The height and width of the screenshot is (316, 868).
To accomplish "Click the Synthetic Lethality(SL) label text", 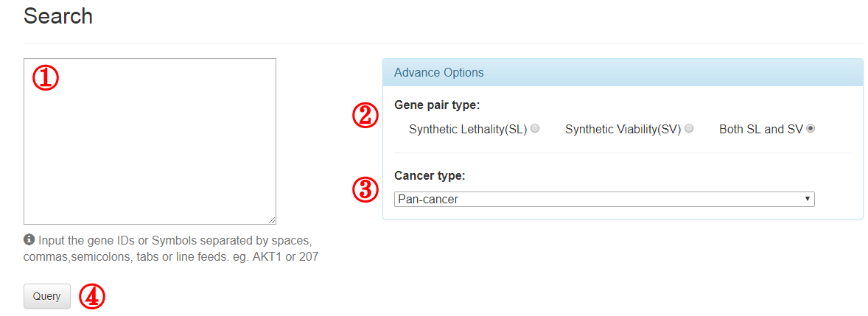I will 468,130.
